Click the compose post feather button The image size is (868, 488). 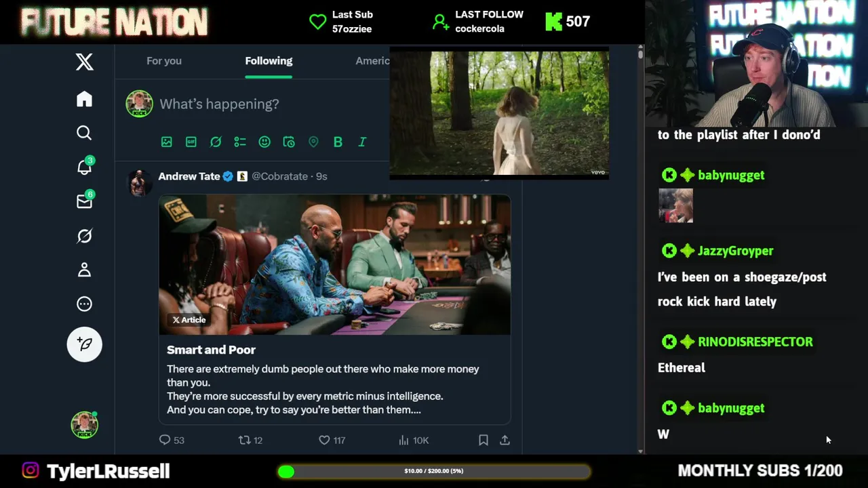(x=85, y=344)
